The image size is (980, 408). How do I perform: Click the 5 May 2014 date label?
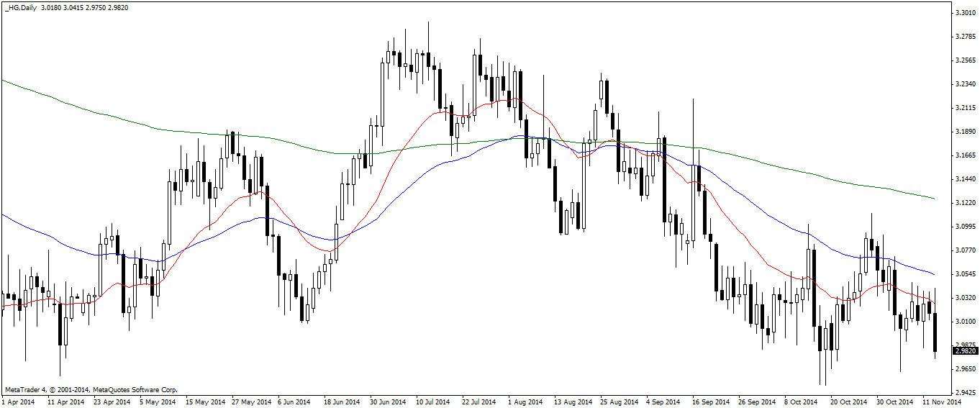(158, 402)
